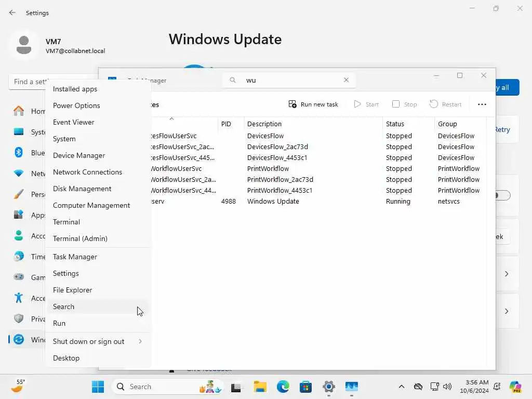Open Home in the Settings sidebar
Image resolution: width=532 pixels, height=399 pixels.
pos(19,111)
